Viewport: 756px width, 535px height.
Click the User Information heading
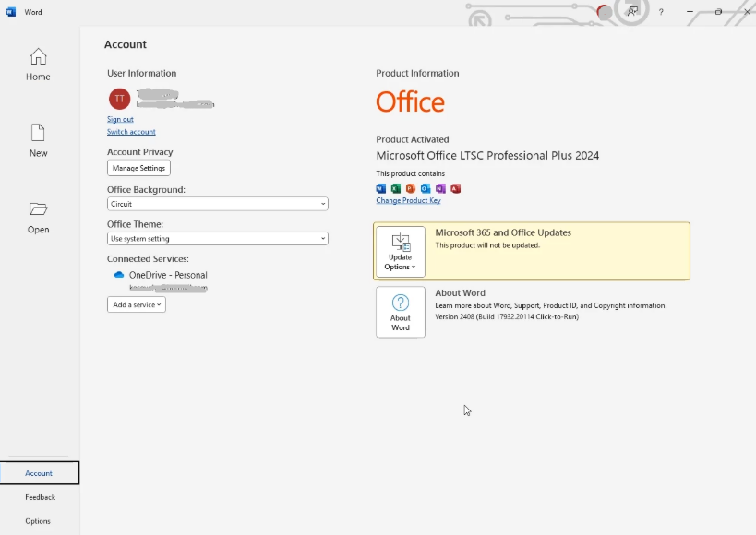142,73
